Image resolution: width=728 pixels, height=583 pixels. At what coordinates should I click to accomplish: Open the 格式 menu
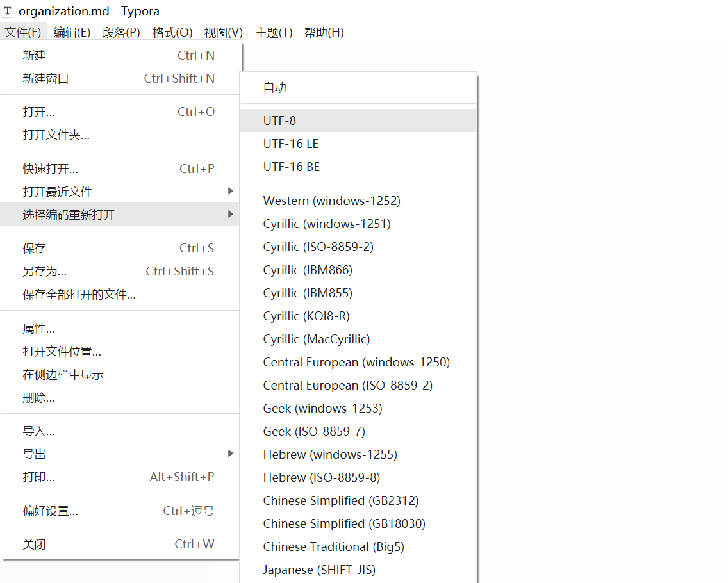172,32
